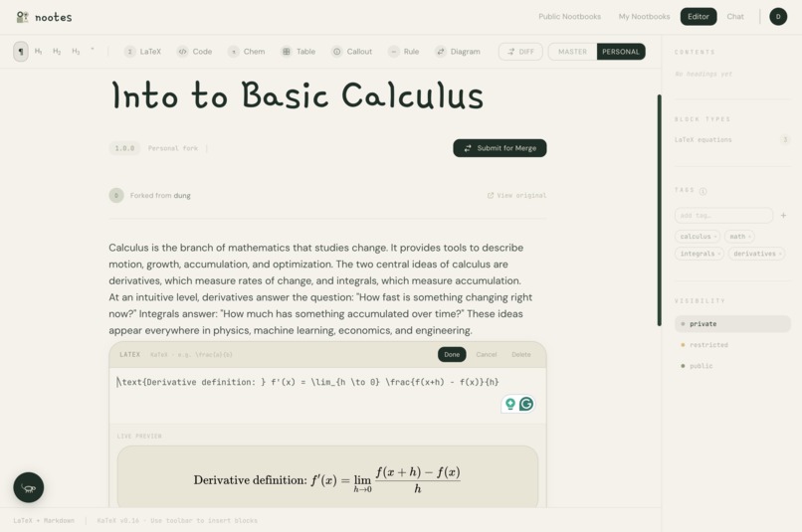The height and width of the screenshot is (532, 802).
Task: Switch to the MASTER version
Action: coord(572,52)
